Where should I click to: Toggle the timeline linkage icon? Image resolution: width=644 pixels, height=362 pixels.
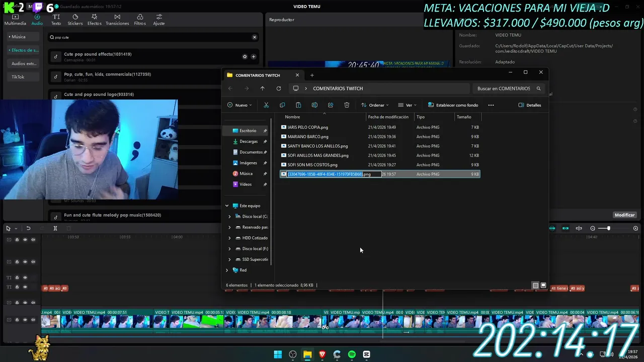click(566, 228)
